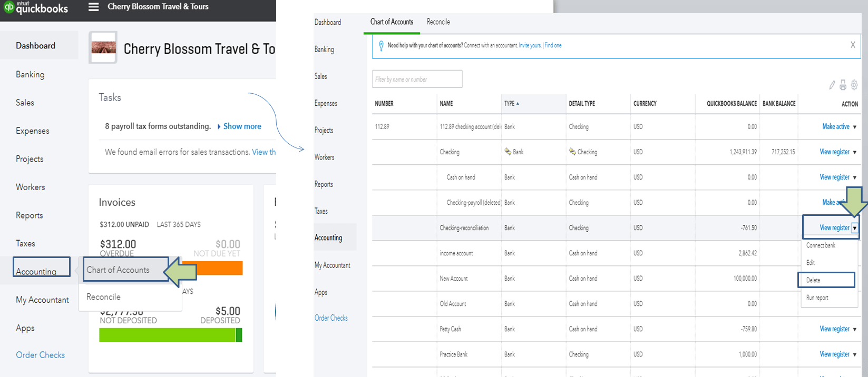Click the DETAIL TYPE column header
Screen dimensions: 868x377
(x=582, y=104)
